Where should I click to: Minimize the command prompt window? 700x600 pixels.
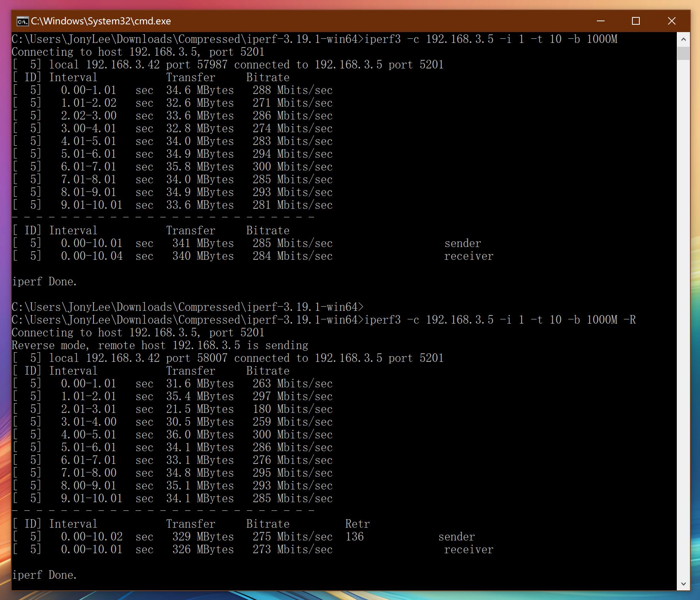pos(600,21)
